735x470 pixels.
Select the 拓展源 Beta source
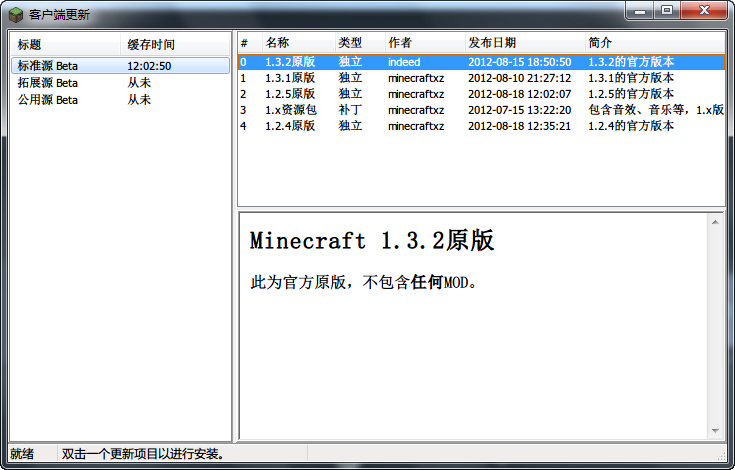click(x=120, y=83)
